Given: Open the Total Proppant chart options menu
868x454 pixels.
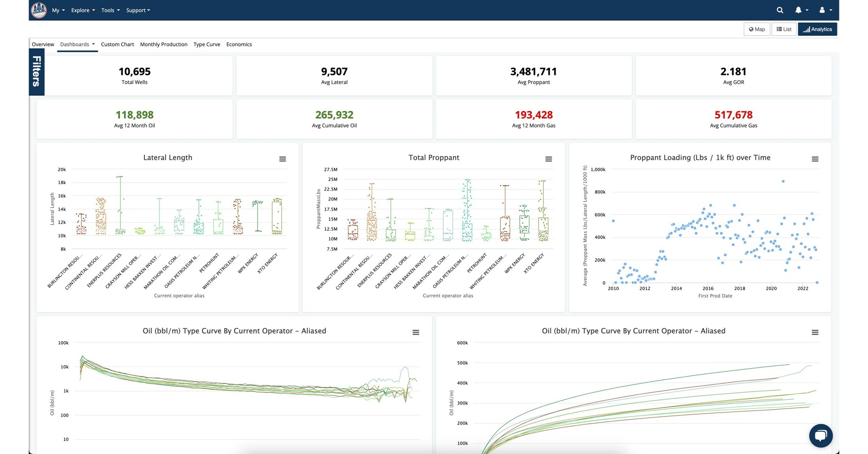Looking at the screenshot, I should 548,159.
